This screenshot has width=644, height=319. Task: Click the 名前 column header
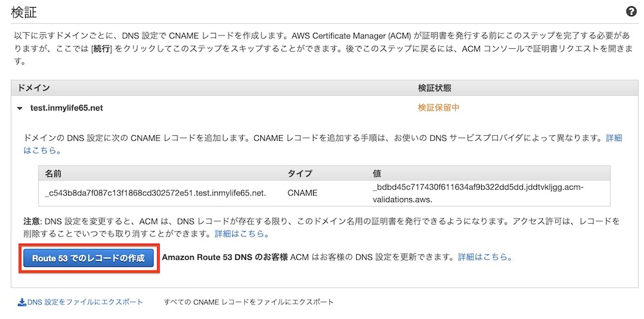click(x=53, y=173)
